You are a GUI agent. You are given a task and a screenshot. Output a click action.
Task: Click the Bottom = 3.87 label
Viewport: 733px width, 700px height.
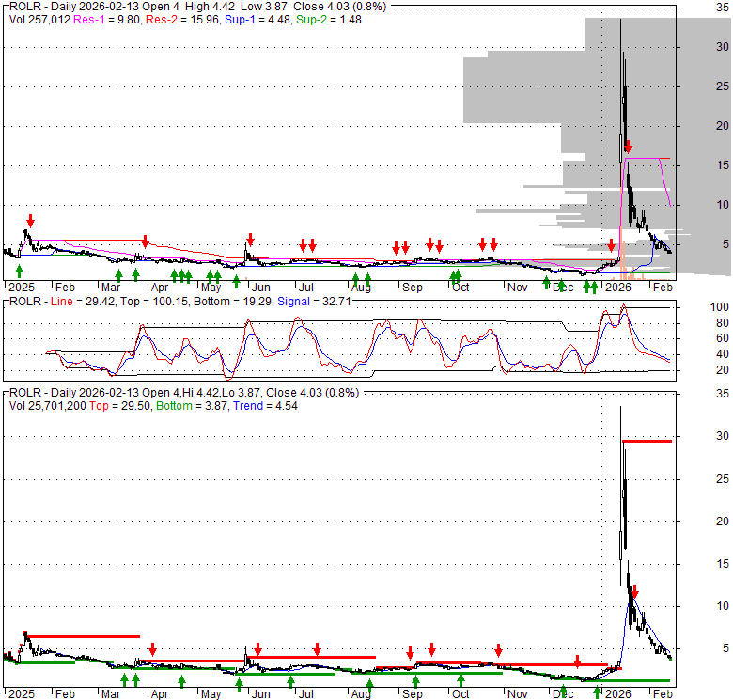click(192, 406)
